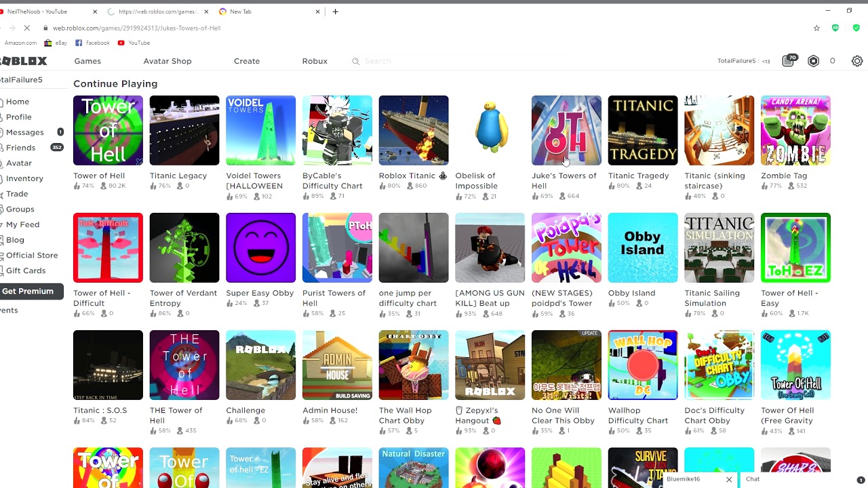This screenshot has height=488, width=868.
Task: Open the Roblox notifications icon
Action: [x=789, y=61]
